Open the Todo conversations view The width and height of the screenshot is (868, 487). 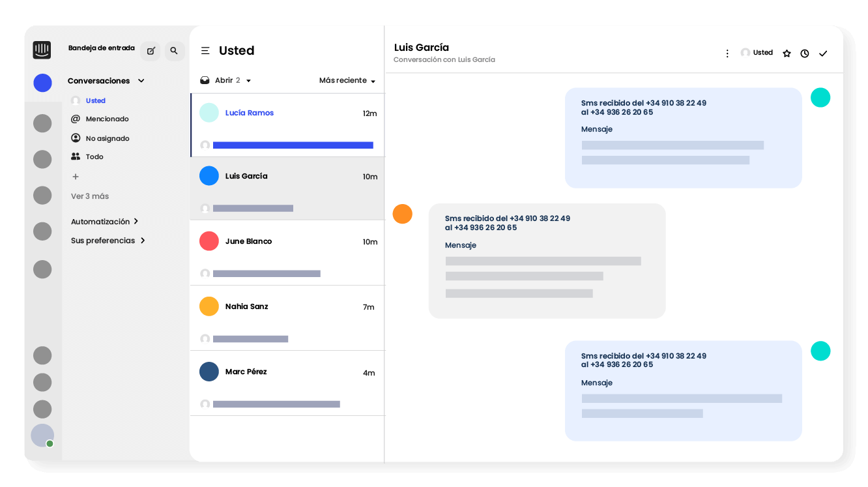[94, 157]
